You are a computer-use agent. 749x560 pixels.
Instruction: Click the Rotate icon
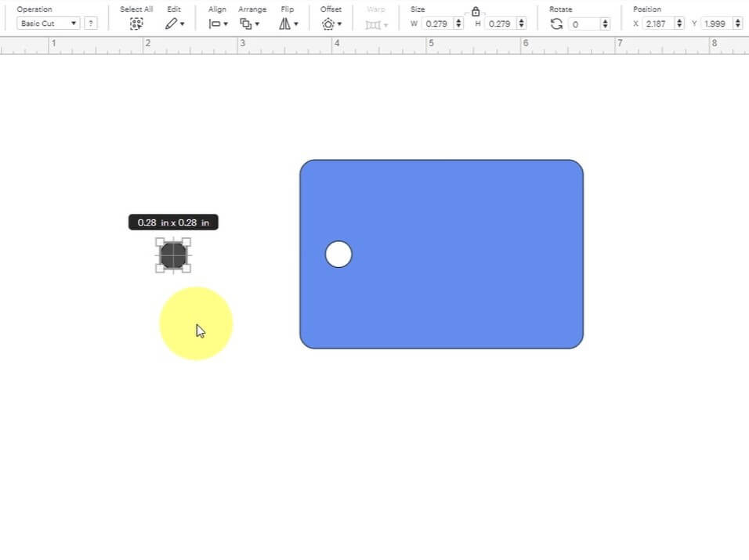pos(556,23)
